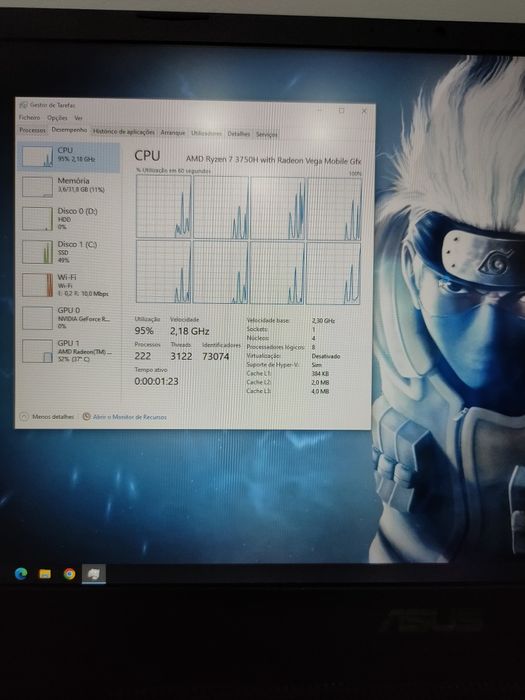525x700 pixels.
Task: Click the % Utilização em 60 segundos label
Action: [173, 171]
